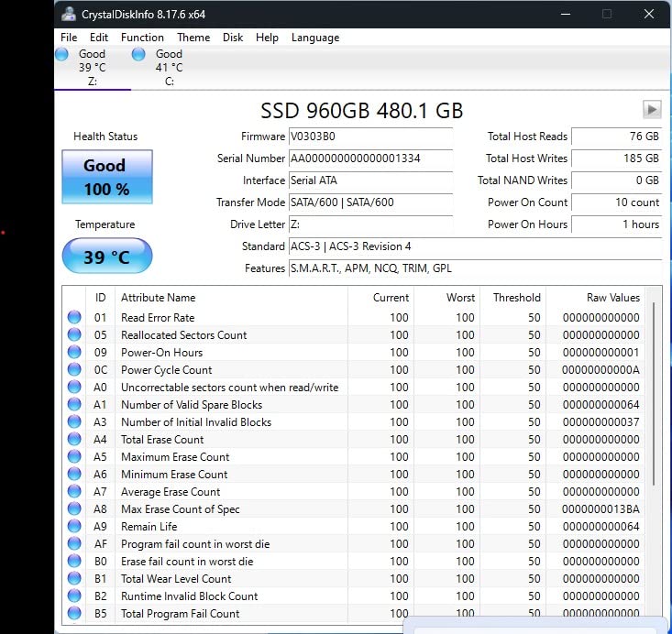Screen dimensions: 672x634
Task: Click the Power On Hours value 1 hours
Action: 617,224
